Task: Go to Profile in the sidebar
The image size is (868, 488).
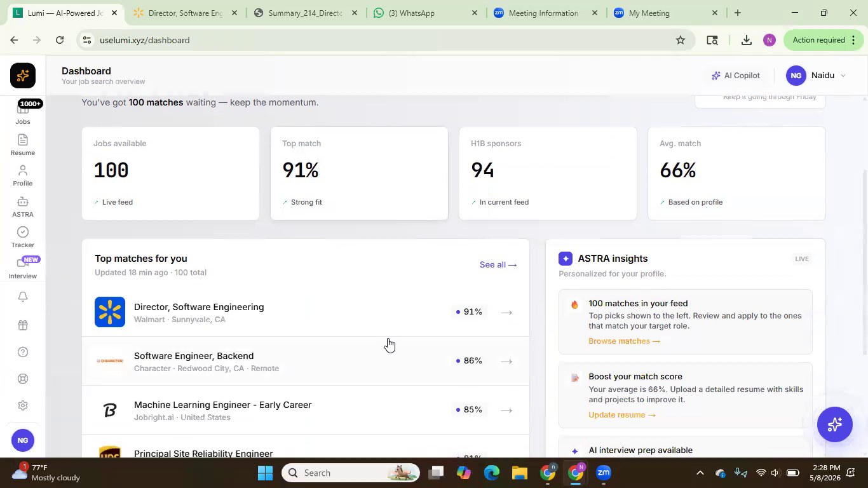Action: point(23,176)
